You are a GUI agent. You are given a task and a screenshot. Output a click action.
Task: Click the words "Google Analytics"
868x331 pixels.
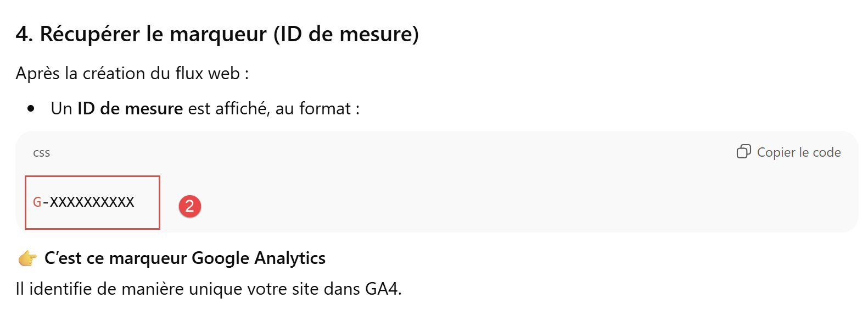click(x=259, y=258)
